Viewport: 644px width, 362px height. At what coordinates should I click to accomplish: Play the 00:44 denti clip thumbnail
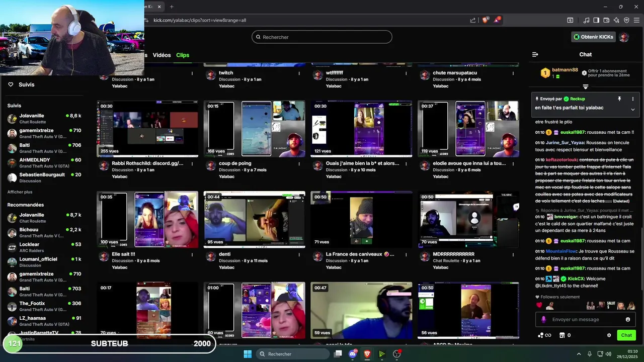(255, 220)
